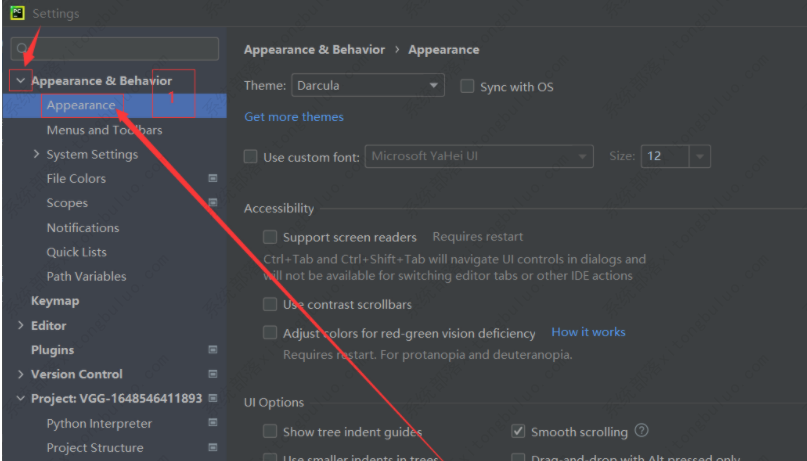This screenshot has height=461, width=807.
Task: Click the icon to the right of Plugins
Action: tap(212, 350)
